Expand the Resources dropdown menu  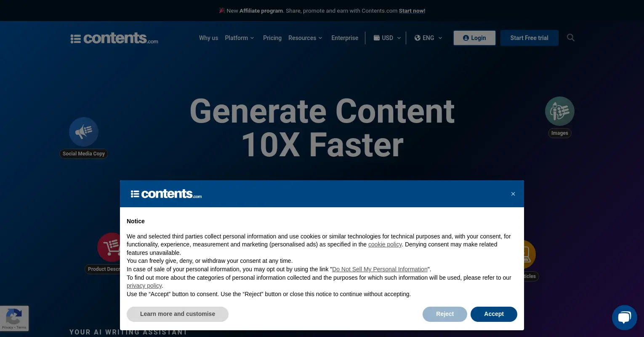[x=305, y=38]
